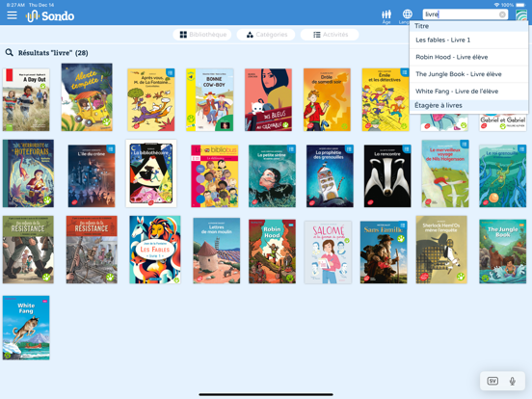Check the battery status icon
This screenshot has height=399, width=532.
[520, 5]
